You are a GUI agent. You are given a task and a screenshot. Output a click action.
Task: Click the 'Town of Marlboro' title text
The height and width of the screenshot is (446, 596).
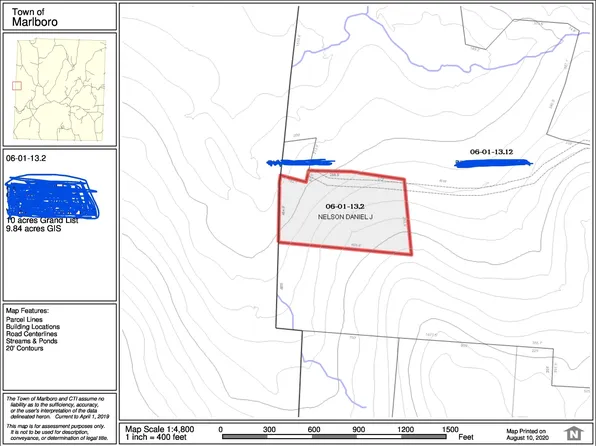tap(35, 17)
